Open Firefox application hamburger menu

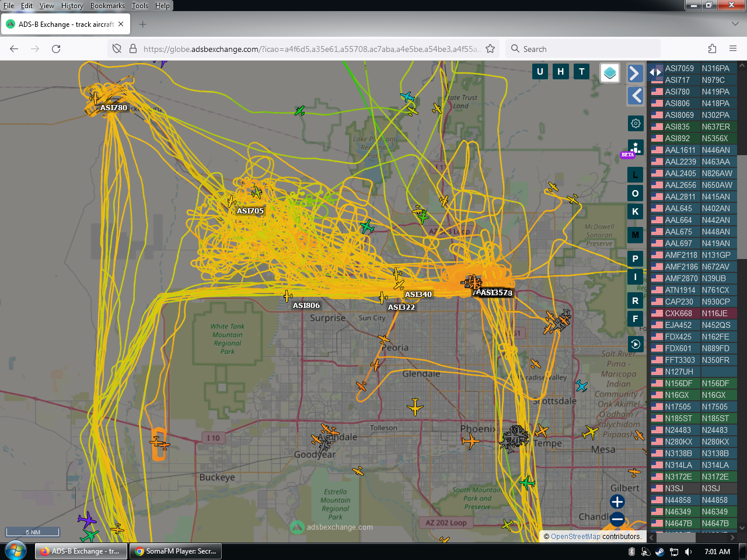click(x=733, y=49)
